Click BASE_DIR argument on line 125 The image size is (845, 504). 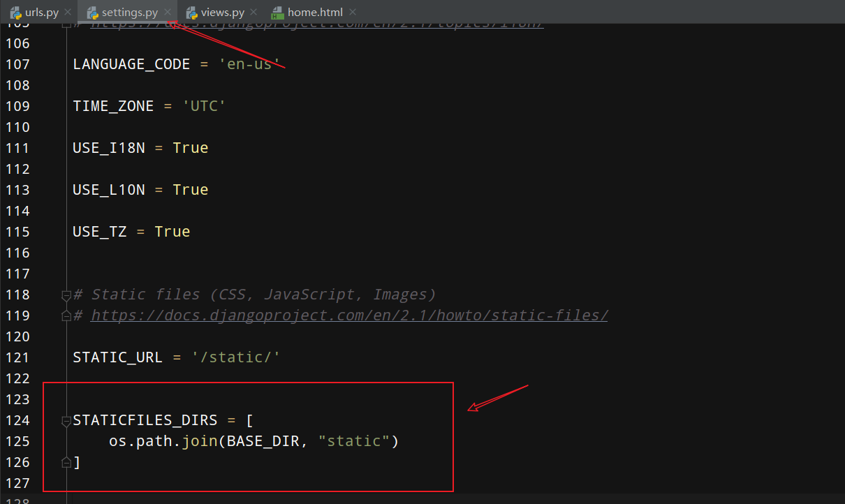click(x=263, y=441)
